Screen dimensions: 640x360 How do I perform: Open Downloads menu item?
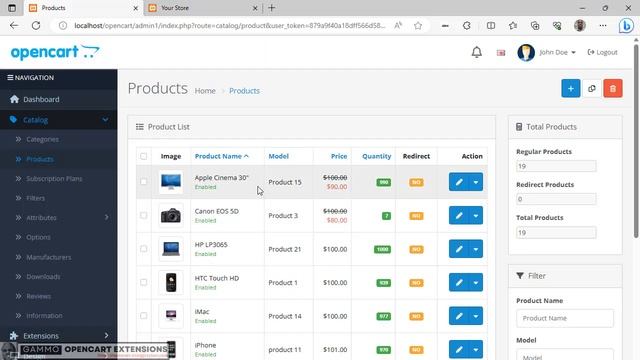58,276
